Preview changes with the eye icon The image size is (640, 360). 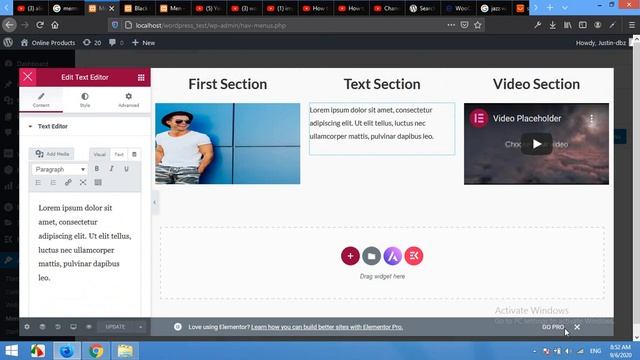89,327
